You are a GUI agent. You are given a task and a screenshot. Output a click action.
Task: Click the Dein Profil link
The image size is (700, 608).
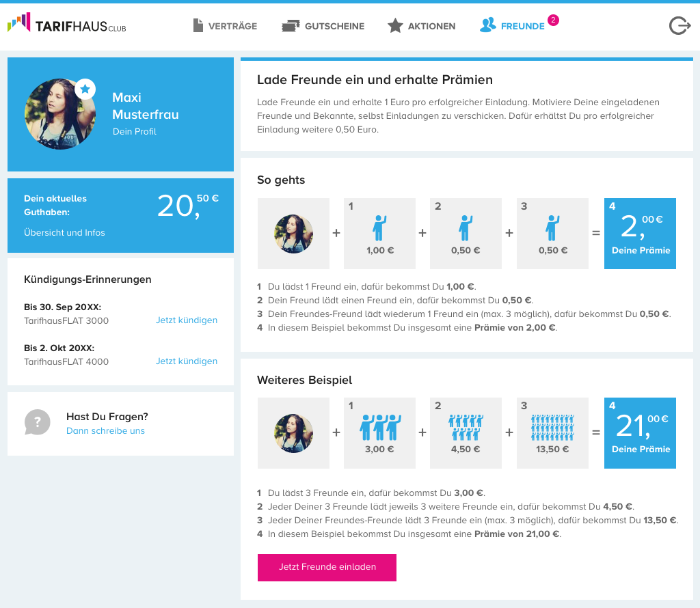pos(134,131)
